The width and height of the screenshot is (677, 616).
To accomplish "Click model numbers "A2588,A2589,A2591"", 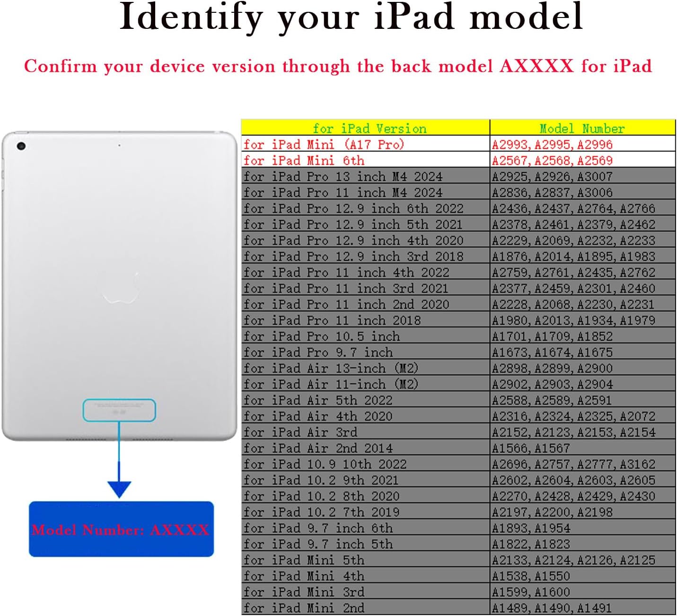I will (x=552, y=400).
